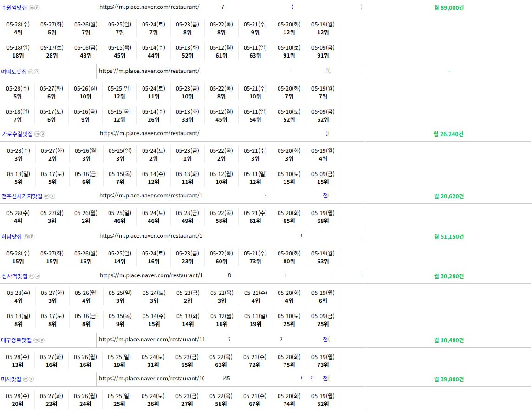Click the 'm' icon next to 신사역맛집
The height and width of the screenshot is (412, 532).
pyautogui.click(x=32, y=276)
